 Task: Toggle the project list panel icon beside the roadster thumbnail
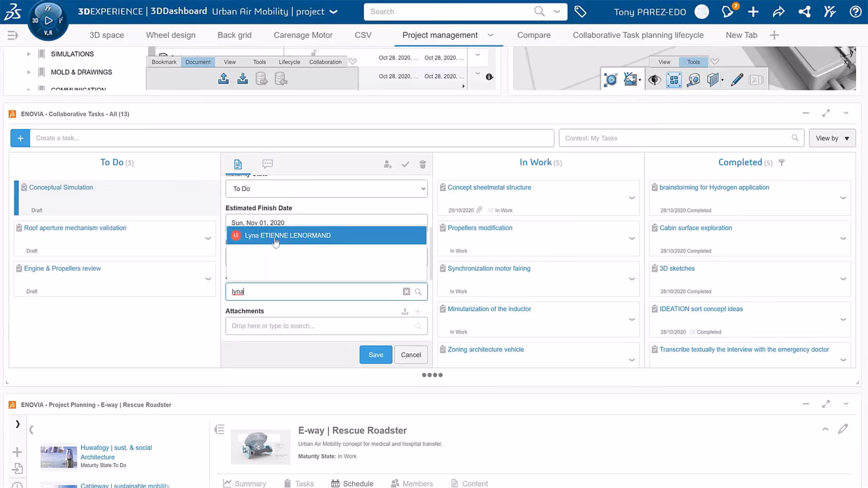pyautogui.click(x=219, y=429)
